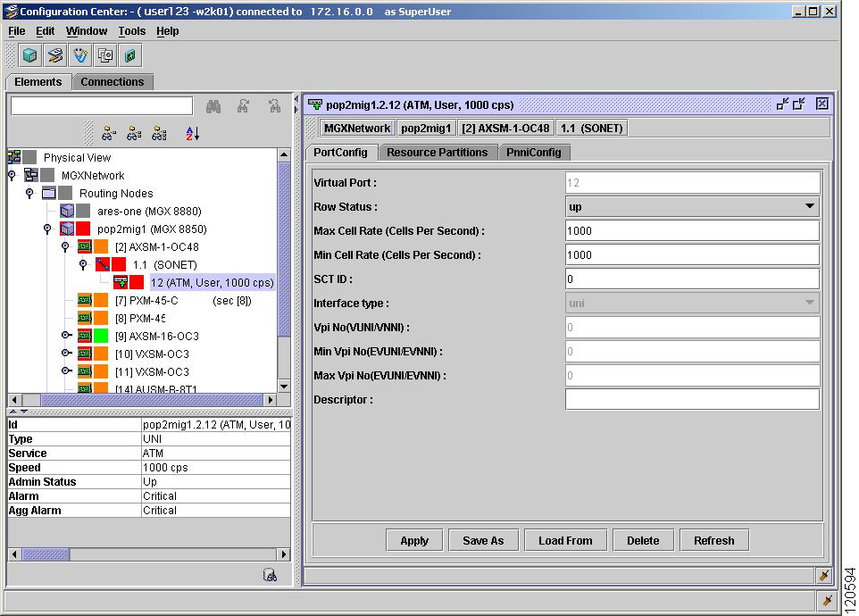Collapse the [2] AXSM-1-OC48 tree node
The image size is (859, 616).
[x=65, y=247]
